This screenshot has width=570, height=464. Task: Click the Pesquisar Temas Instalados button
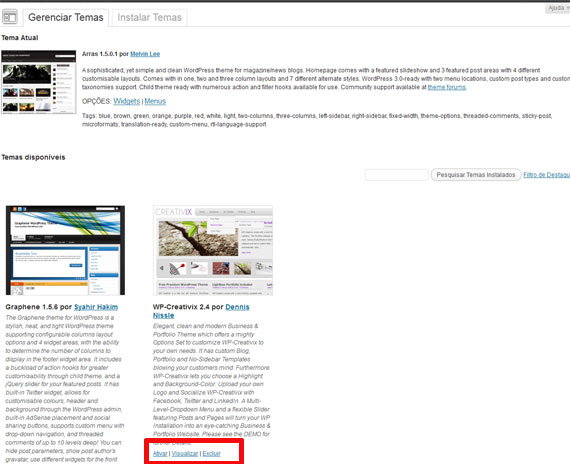coord(476,175)
